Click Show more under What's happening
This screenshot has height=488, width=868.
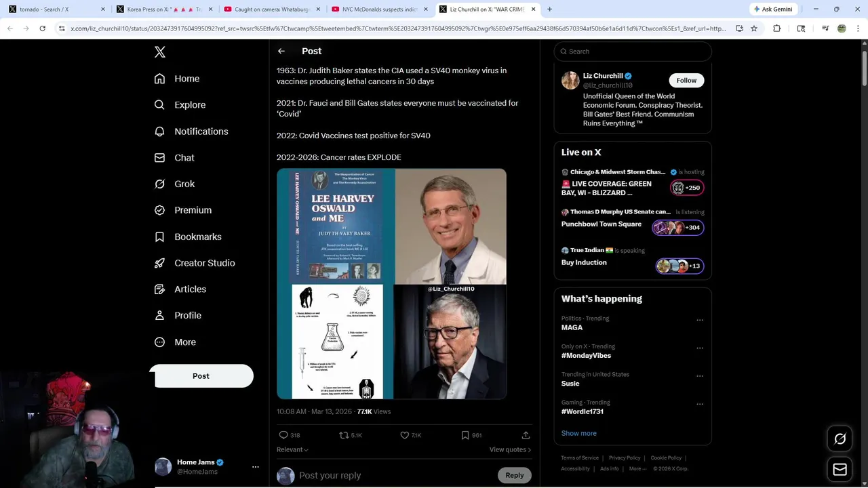[x=579, y=433]
